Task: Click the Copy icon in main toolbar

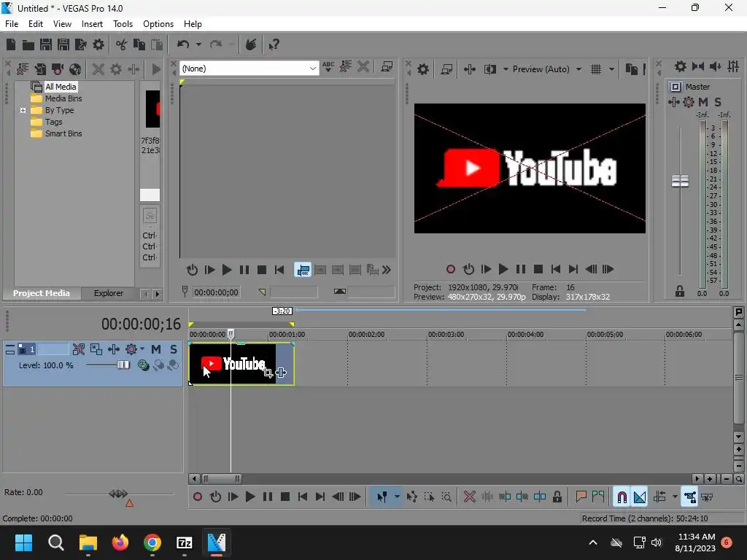Action: click(139, 44)
